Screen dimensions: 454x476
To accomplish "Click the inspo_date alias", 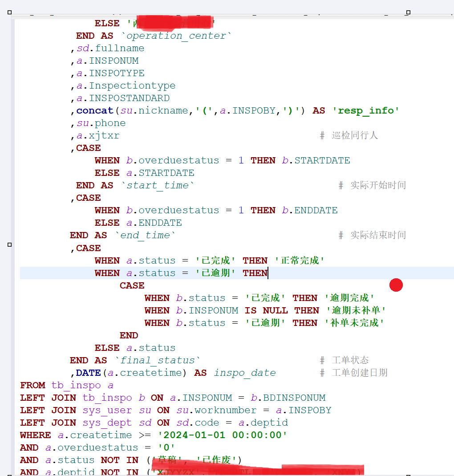I will pyautogui.click(x=245, y=373).
